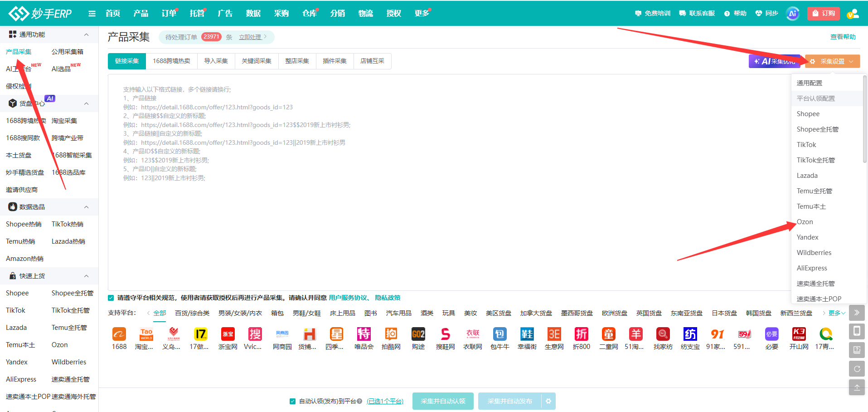Switch to the 1688跨境热卖 tab
Screen dimensions: 868x412
(x=171, y=61)
